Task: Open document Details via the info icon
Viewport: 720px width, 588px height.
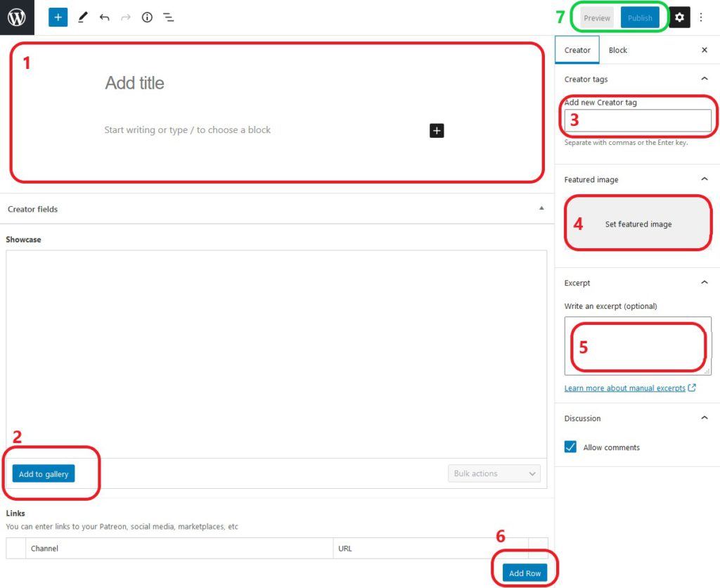Action: 147,17
